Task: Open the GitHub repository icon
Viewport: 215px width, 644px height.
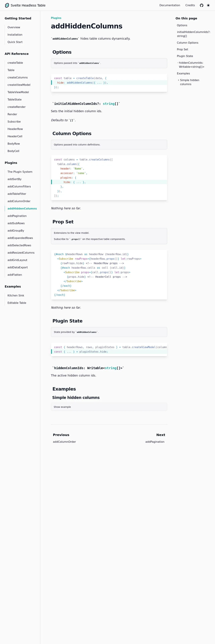Action: (x=201, y=5)
